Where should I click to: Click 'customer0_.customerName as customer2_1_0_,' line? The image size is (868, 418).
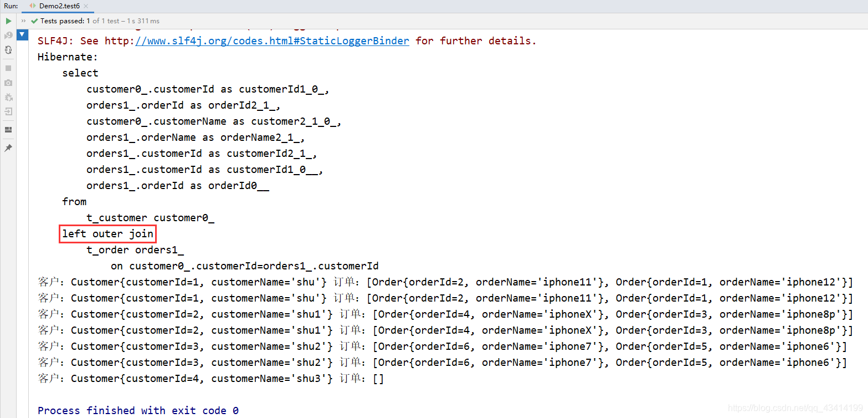click(214, 121)
